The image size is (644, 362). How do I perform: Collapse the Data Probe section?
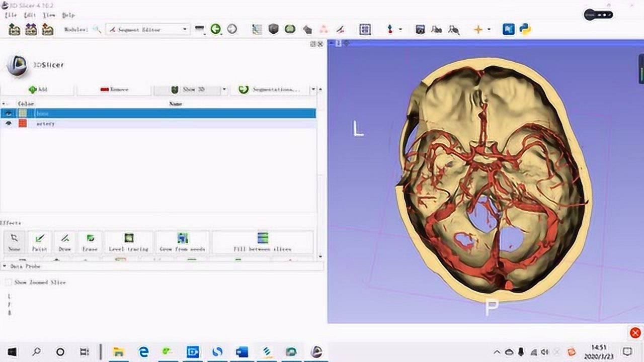pyautogui.click(x=4, y=266)
